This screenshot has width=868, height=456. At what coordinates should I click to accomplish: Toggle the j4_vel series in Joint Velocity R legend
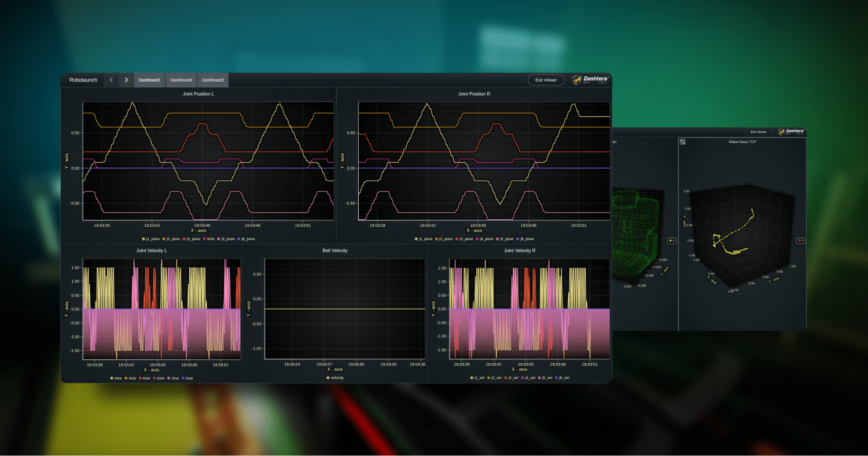[x=523, y=378]
